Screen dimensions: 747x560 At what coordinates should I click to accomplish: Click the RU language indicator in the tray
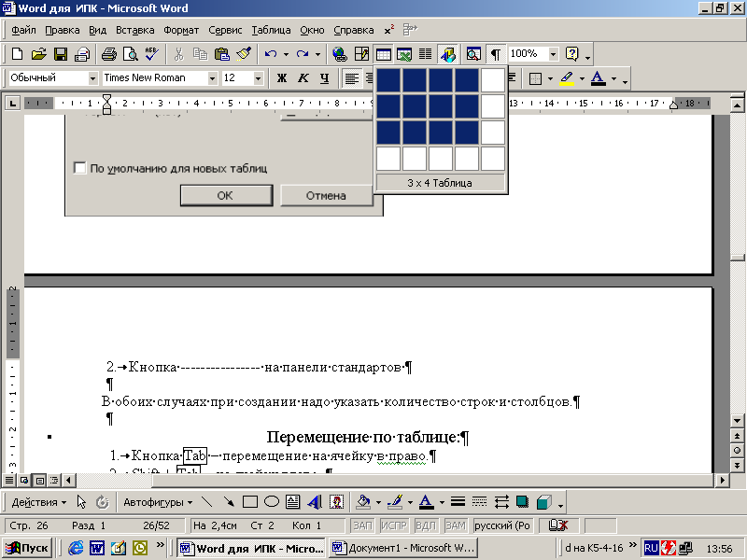pyautogui.click(x=651, y=548)
